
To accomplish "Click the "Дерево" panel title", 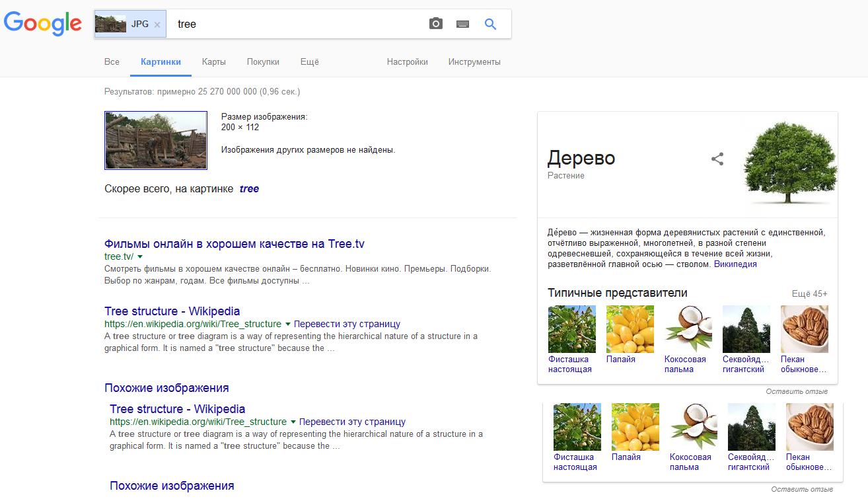I will coord(581,158).
